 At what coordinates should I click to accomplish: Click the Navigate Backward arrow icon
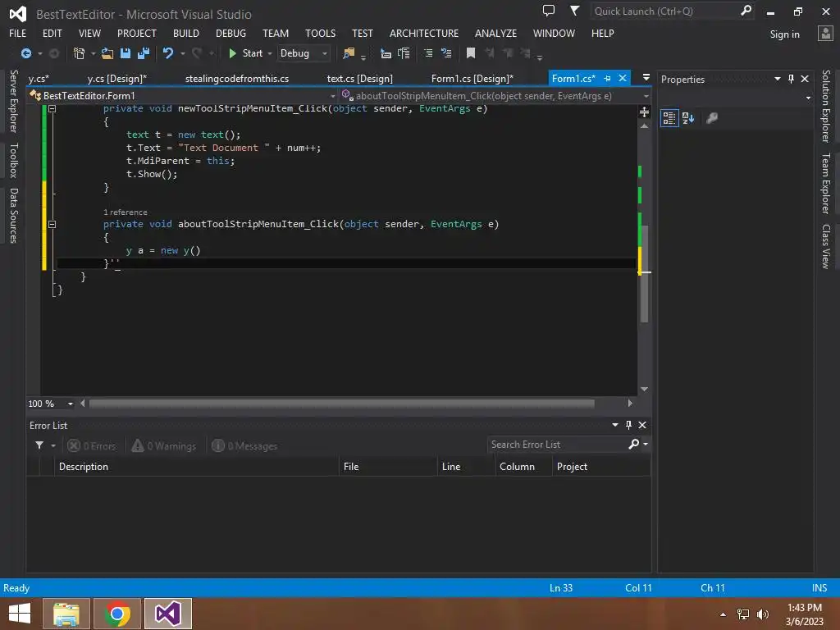tap(25, 53)
